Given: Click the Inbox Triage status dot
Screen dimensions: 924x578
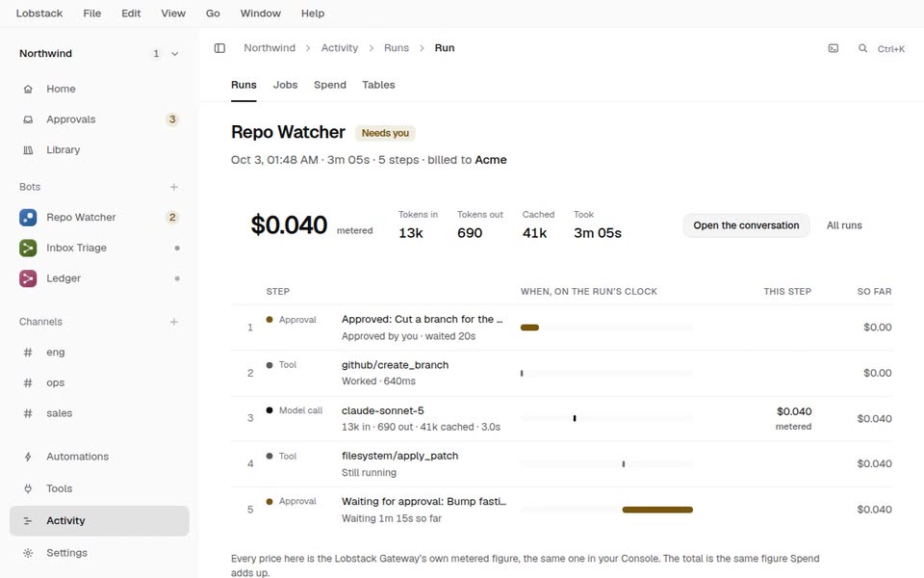Looking at the screenshot, I should pyautogui.click(x=177, y=249).
